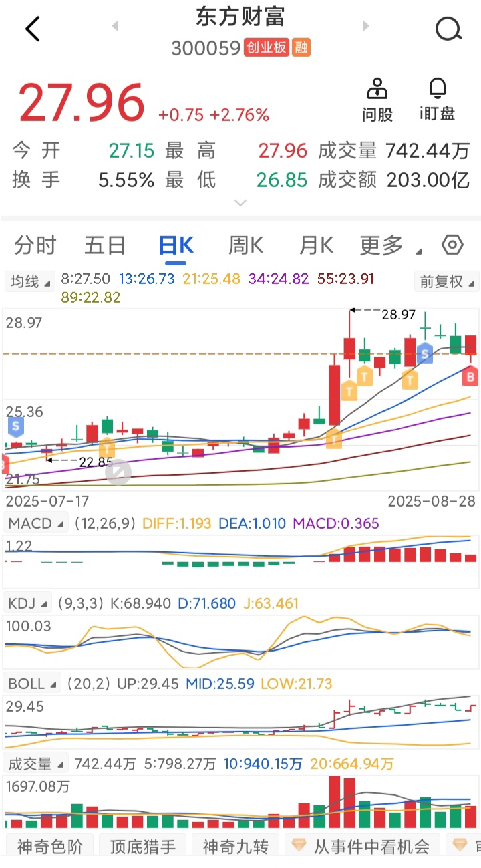This screenshot has height=868, width=481.
Task: Open the 均线 indicator dropdown
Action: coord(30,282)
